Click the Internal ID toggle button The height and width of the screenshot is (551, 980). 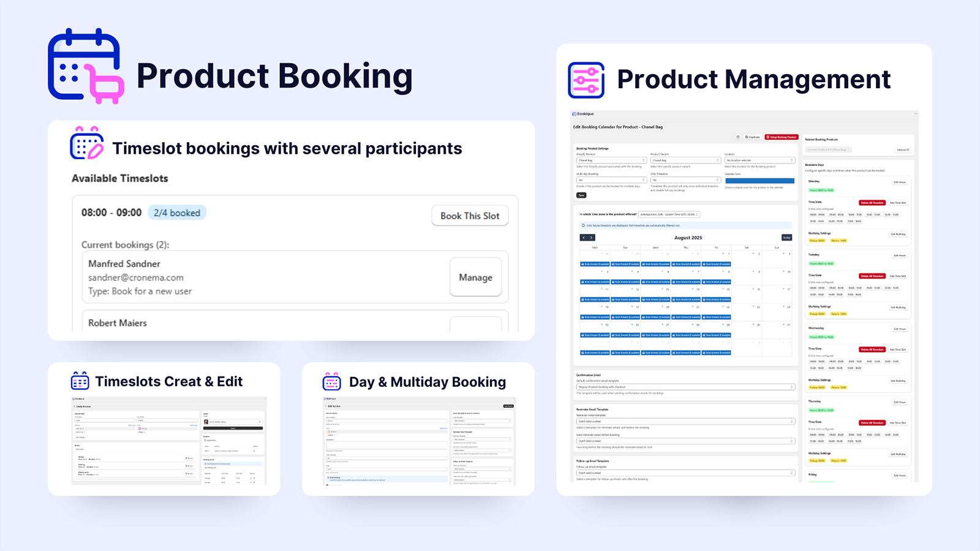(903, 150)
